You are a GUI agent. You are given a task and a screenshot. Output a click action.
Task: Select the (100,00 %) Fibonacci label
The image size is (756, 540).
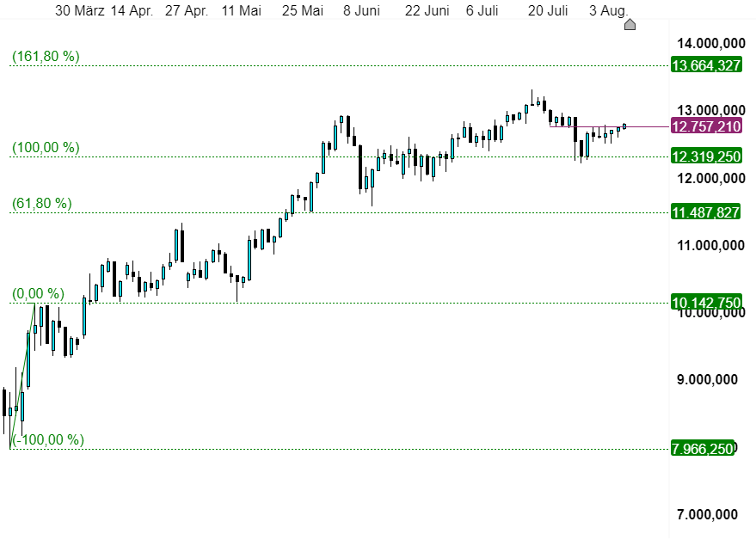pyautogui.click(x=46, y=148)
